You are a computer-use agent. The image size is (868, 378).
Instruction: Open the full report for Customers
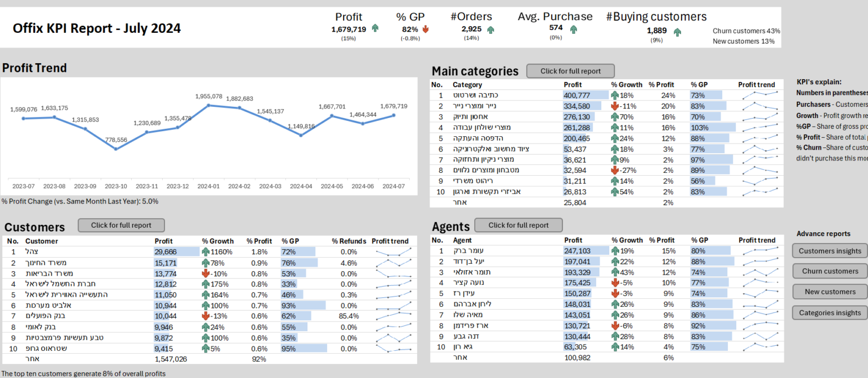coord(121,225)
